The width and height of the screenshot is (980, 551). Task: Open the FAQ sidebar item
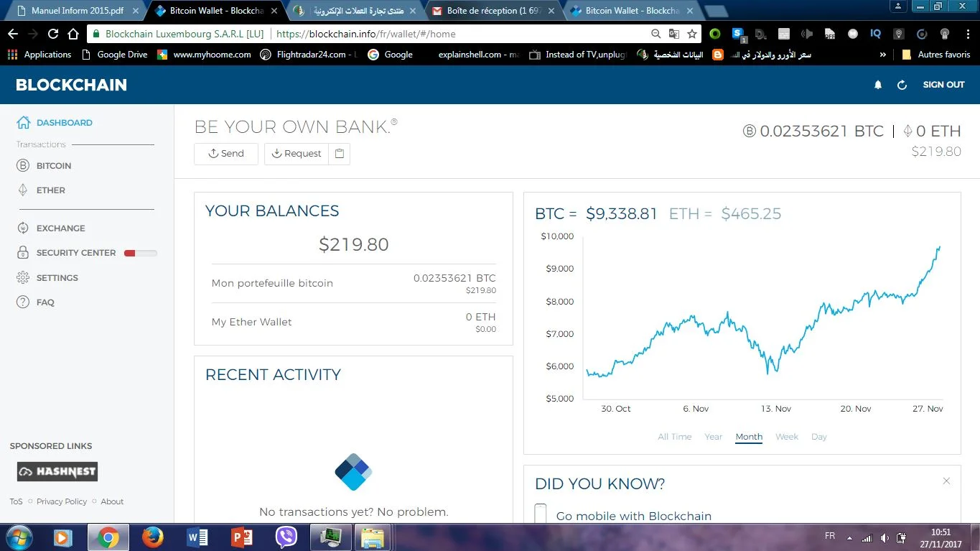(45, 302)
